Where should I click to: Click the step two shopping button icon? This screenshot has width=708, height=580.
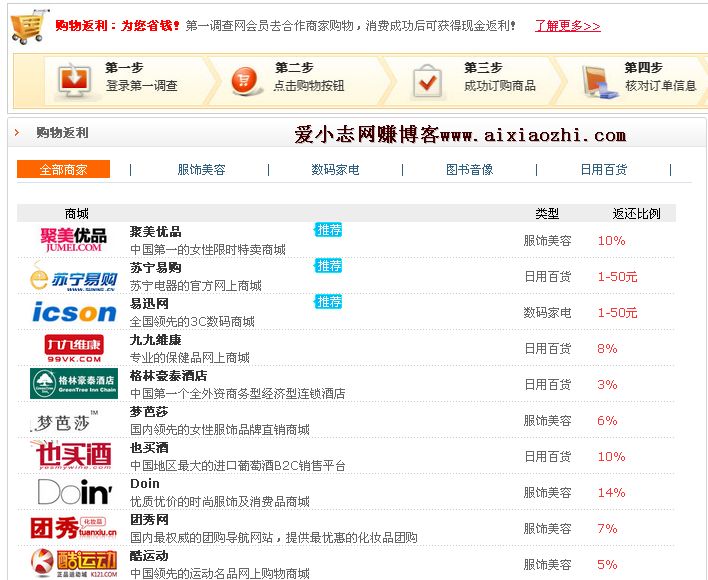pyautogui.click(x=245, y=81)
